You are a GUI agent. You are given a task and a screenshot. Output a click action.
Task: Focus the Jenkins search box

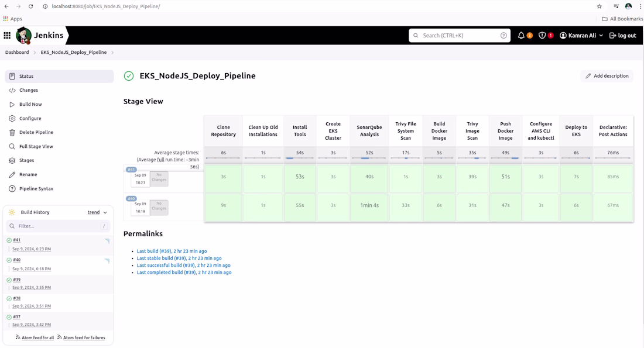pyautogui.click(x=460, y=35)
